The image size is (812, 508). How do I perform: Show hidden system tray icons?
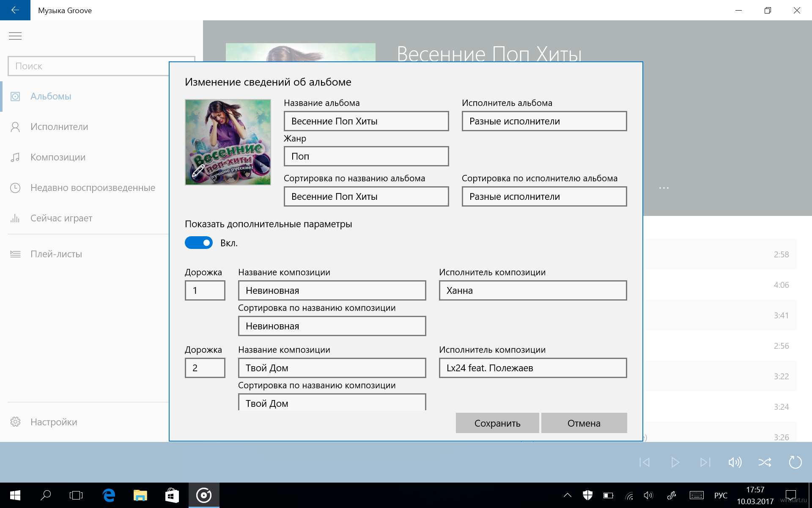tap(568, 495)
